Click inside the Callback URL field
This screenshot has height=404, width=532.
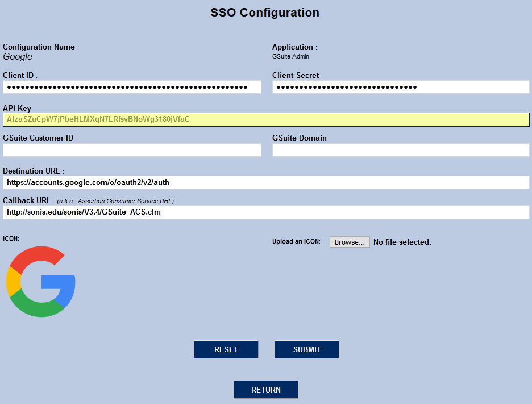(x=265, y=212)
